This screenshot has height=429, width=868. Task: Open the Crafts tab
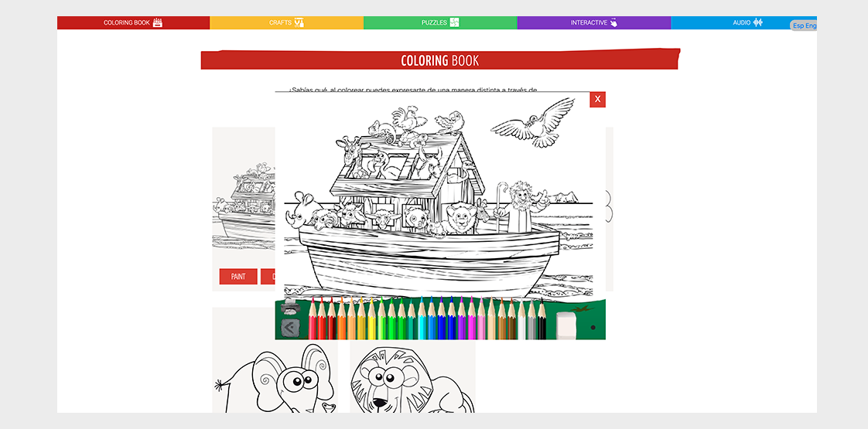point(287,22)
